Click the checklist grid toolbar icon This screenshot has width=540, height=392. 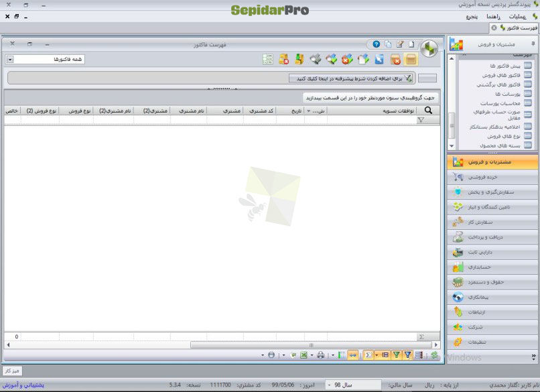(267, 59)
